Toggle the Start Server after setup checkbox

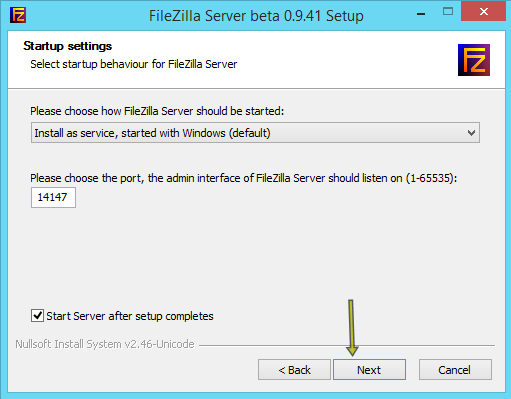pyautogui.click(x=37, y=315)
